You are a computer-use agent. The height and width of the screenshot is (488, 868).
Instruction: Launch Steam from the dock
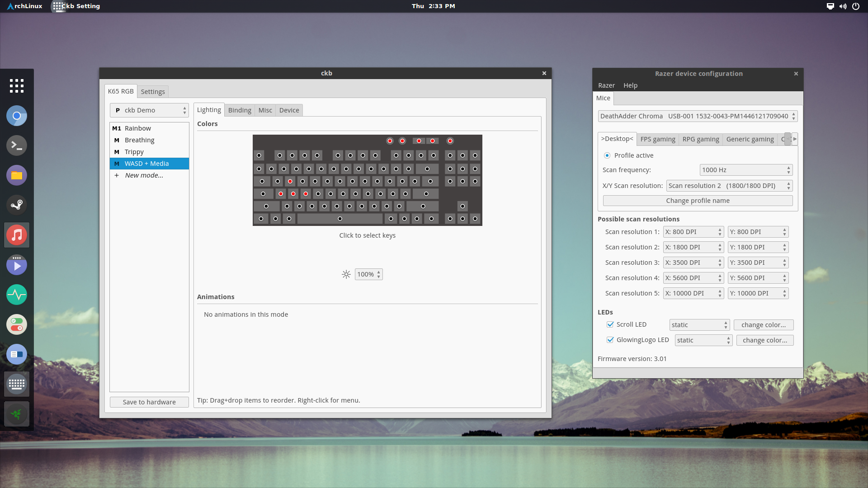pyautogui.click(x=17, y=205)
